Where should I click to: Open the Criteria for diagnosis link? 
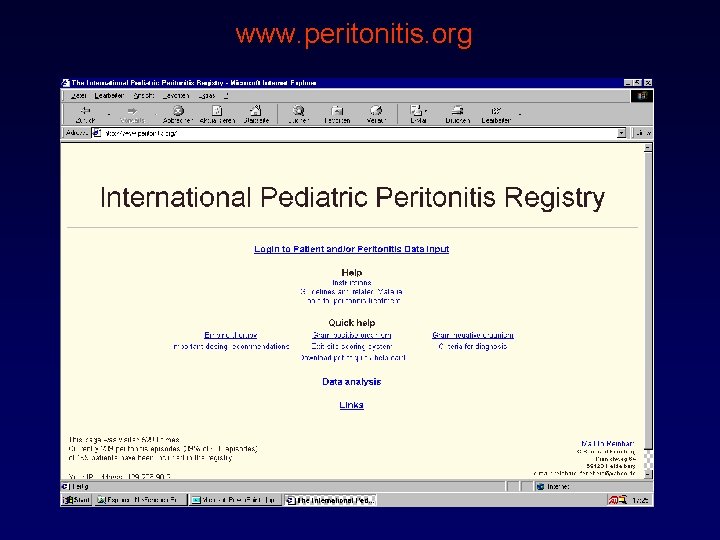click(473, 346)
